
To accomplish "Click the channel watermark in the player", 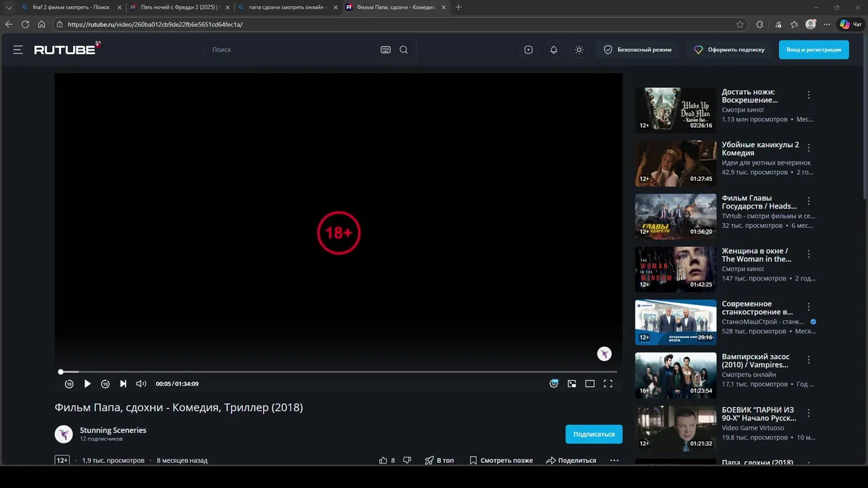I will click(604, 354).
